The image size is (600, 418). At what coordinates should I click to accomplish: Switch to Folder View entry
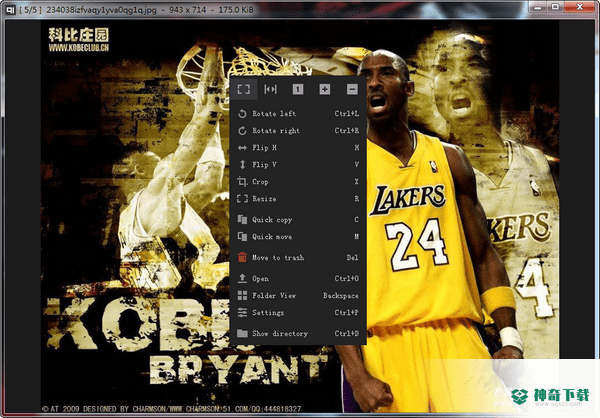298,295
